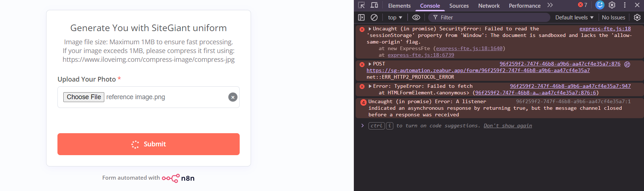Open the source link ending in :947
Image resolution: width=644 pixels, height=191 pixels.
tap(570, 86)
